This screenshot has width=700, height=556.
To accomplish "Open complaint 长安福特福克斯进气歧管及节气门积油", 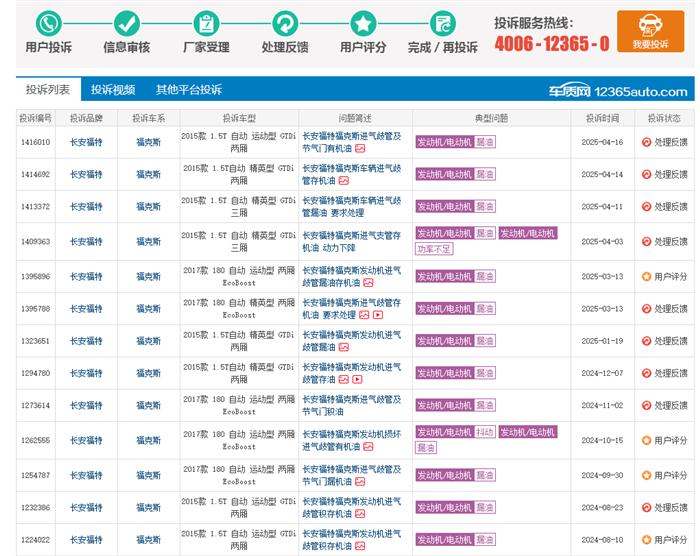I will (352, 405).
